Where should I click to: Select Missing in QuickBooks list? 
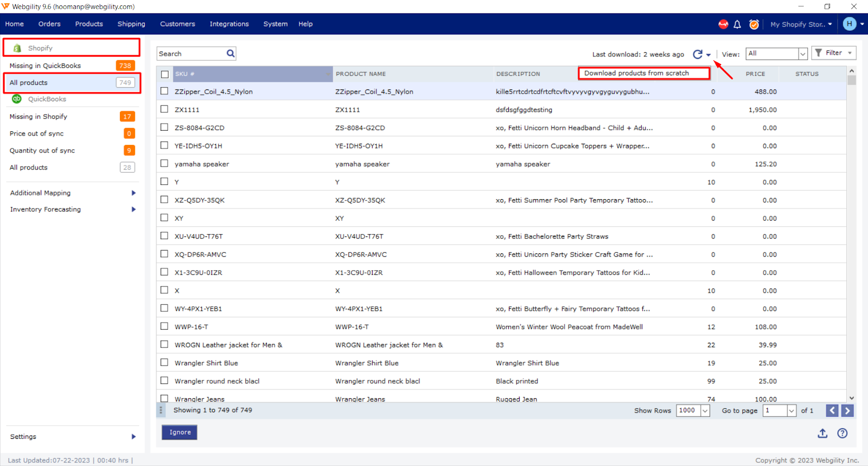pos(72,66)
